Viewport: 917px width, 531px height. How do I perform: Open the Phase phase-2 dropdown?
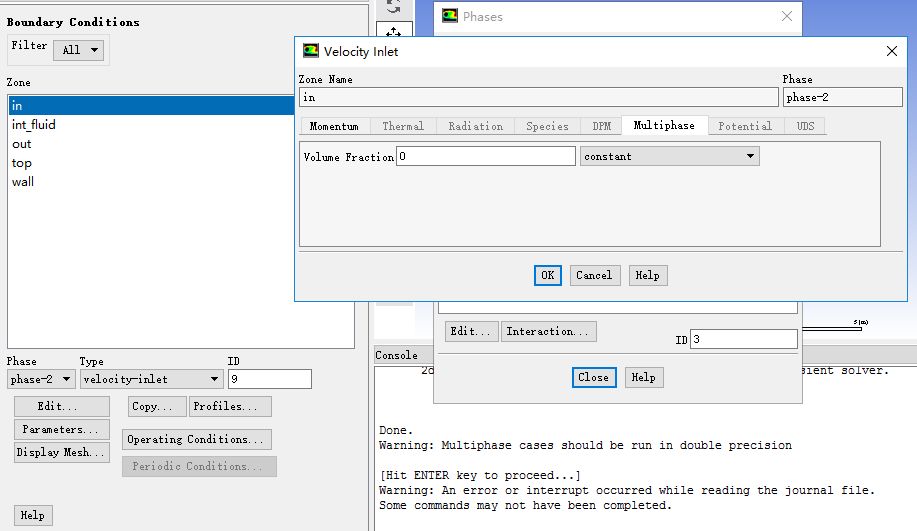click(x=41, y=379)
